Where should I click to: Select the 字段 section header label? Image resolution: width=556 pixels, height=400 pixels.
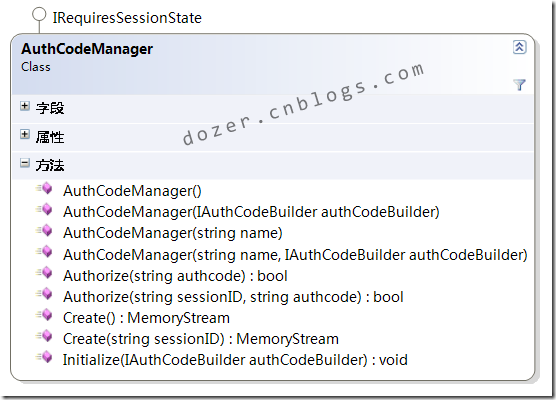pos(50,108)
